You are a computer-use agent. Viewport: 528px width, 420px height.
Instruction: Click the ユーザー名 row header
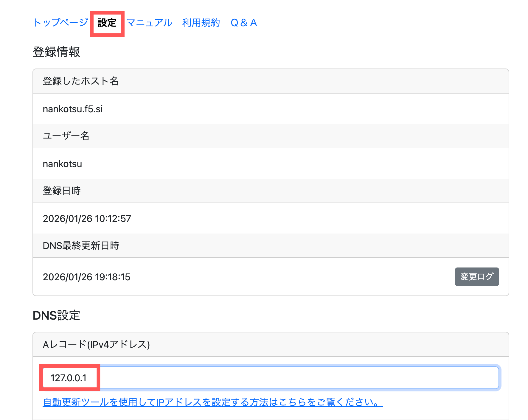coord(66,136)
